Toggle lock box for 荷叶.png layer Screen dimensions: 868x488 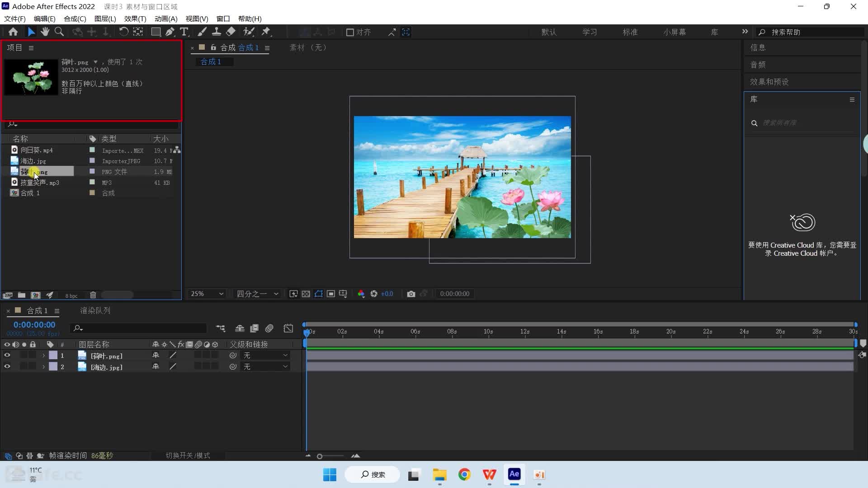pyautogui.click(x=32, y=356)
